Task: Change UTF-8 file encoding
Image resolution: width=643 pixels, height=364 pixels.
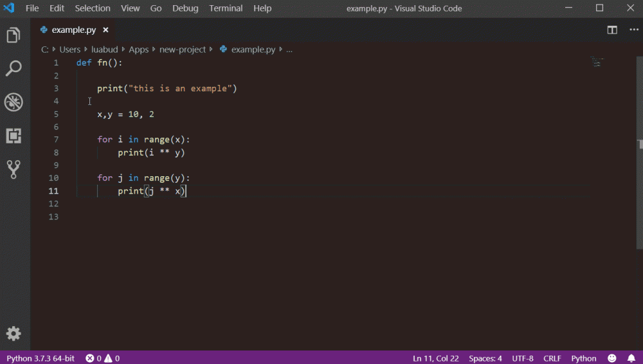Action: pos(522,358)
